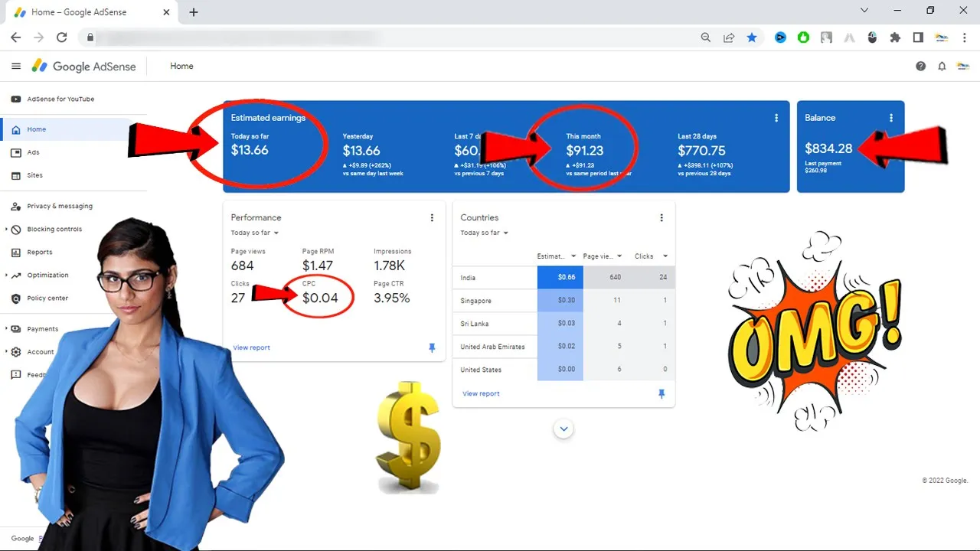The image size is (980, 551).
Task: Select India row in Countries table
Action: [x=564, y=278]
